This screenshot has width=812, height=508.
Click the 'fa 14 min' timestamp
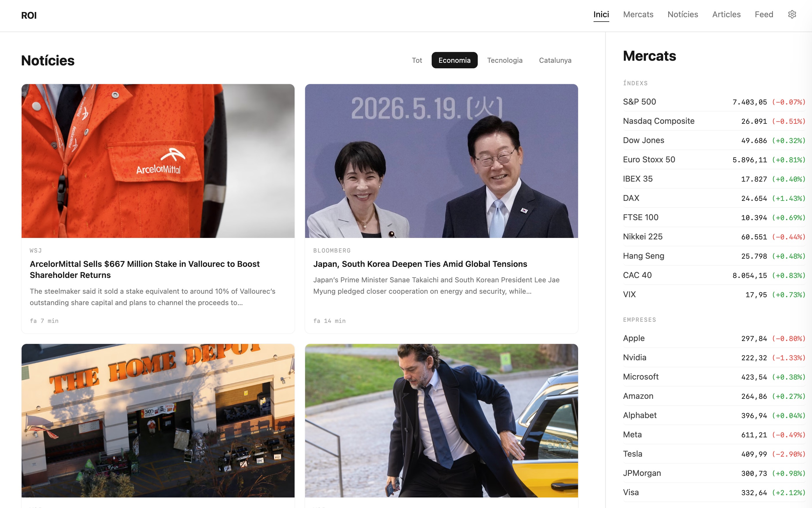330,321
